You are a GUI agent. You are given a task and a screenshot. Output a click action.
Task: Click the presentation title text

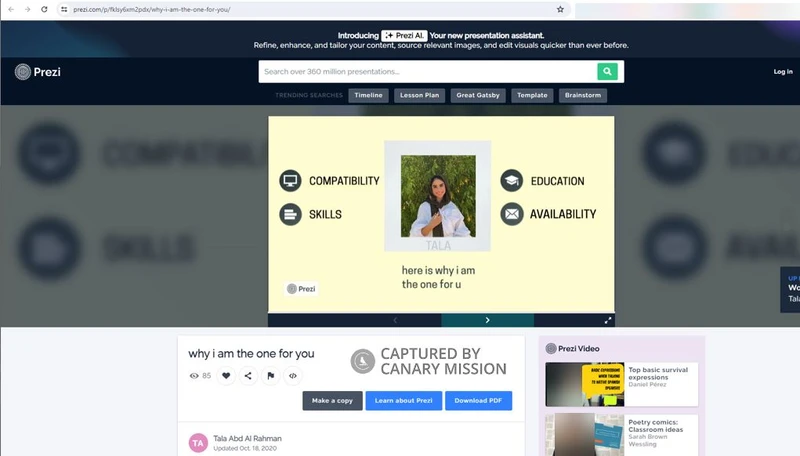pos(251,353)
